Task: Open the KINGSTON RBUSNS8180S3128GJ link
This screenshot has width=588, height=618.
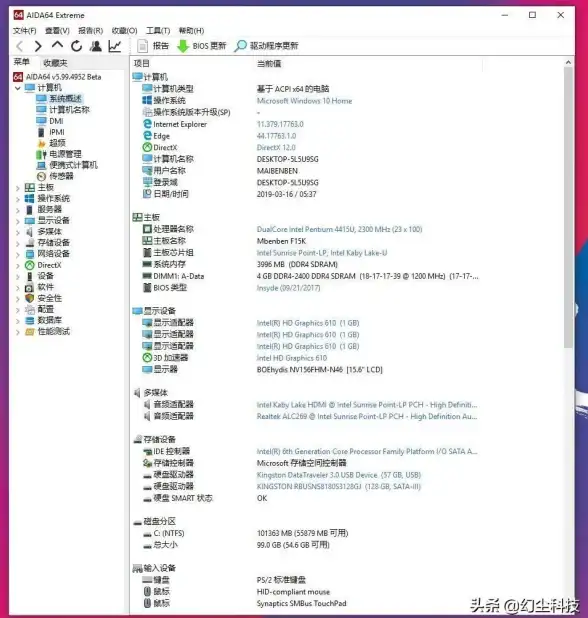Action: click(339, 486)
